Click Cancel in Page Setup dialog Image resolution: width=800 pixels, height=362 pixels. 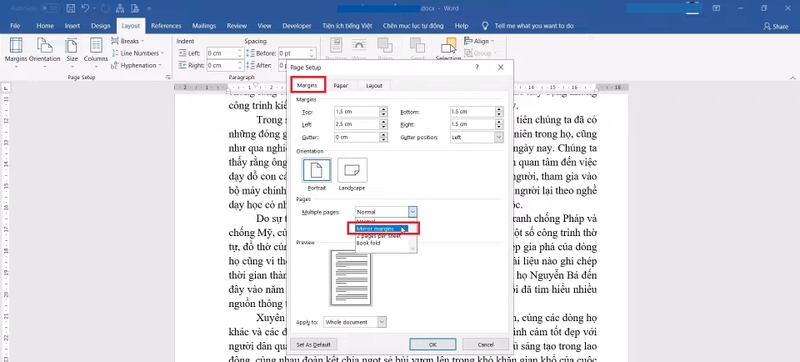click(x=486, y=344)
